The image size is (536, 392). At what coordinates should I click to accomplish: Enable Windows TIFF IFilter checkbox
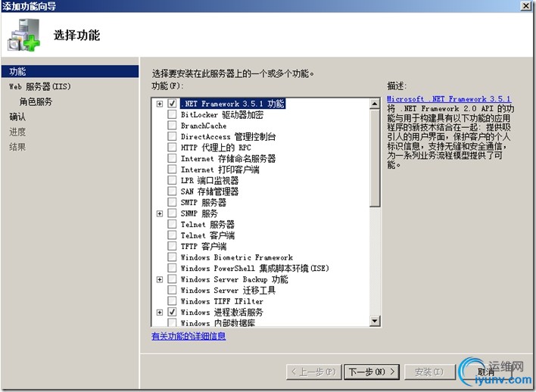(x=172, y=300)
